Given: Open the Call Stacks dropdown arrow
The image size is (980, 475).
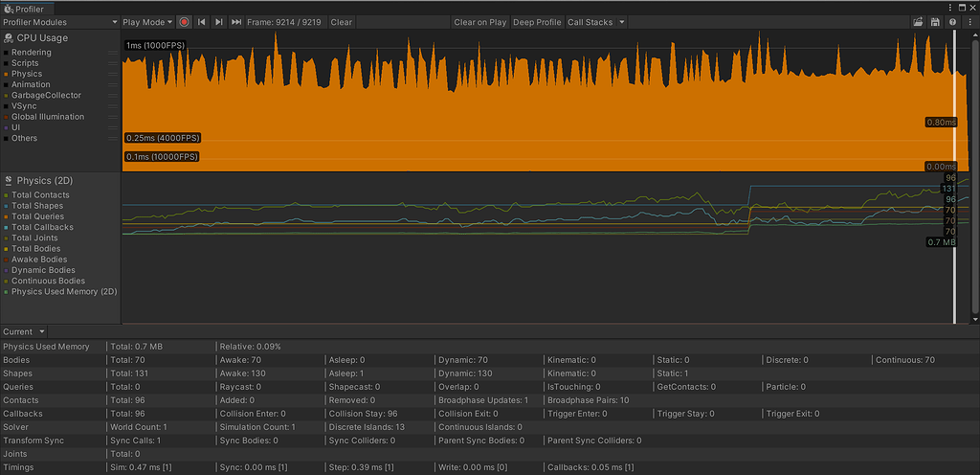Looking at the screenshot, I should [x=622, y=22].
